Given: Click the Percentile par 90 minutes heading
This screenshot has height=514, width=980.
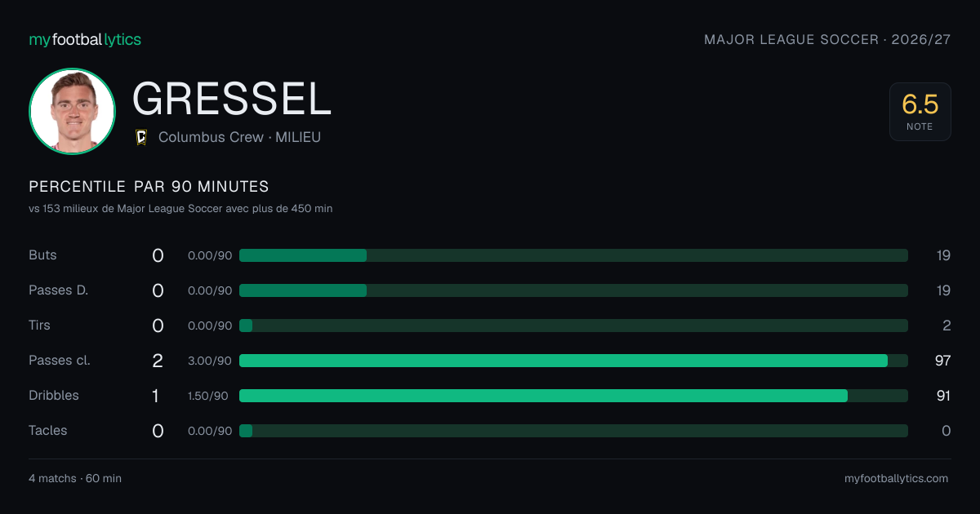Looking at the screenshot, I should (x=149, y=187).
